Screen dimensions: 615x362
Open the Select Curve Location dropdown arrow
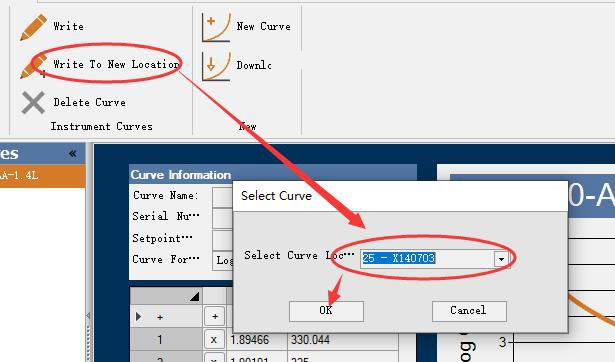click(501, 259)
